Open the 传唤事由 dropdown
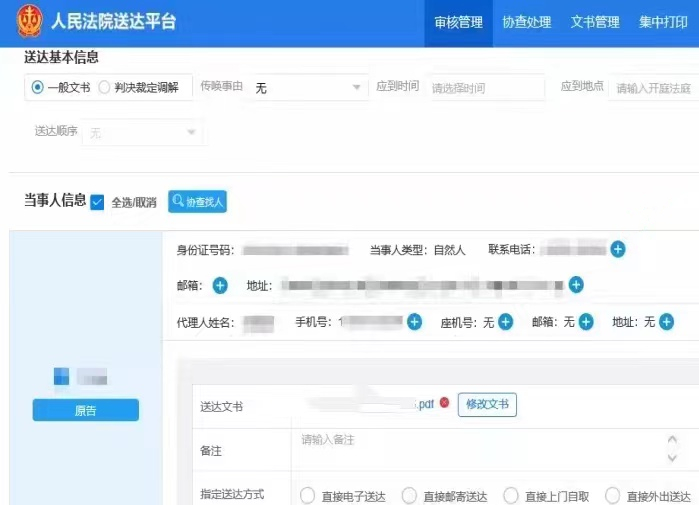Screen dimensions: 699x505 pyautogui.click(x=308, y=88)
